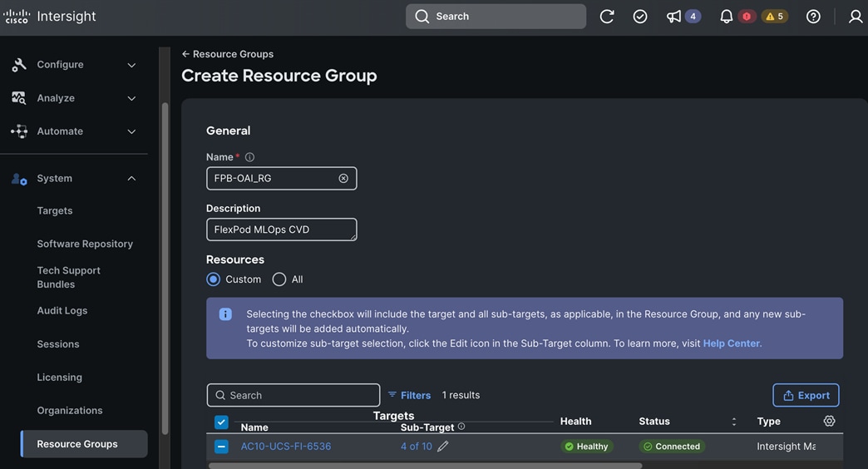Collapse the System menu chevron

click(131, 178)
